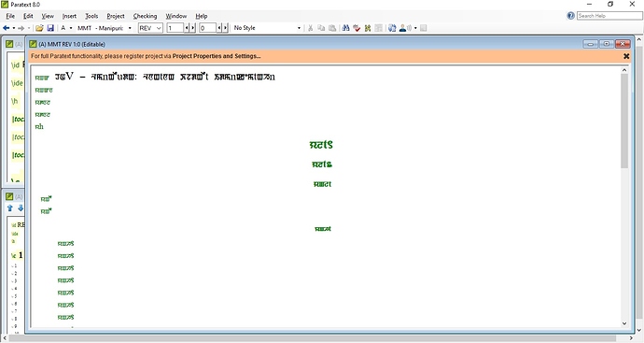Screen dimensions: 644x343
Task: Open the Window menu
Action: coord(176,16)
